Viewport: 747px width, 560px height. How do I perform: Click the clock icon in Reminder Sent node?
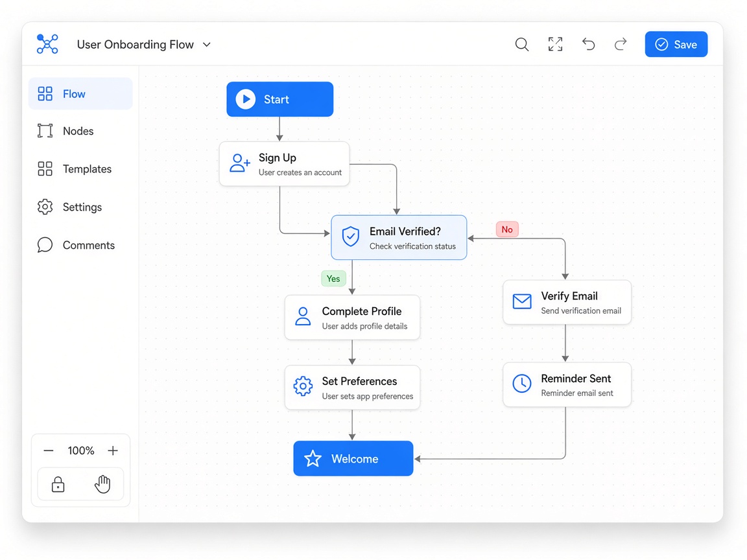click(521, 383)
